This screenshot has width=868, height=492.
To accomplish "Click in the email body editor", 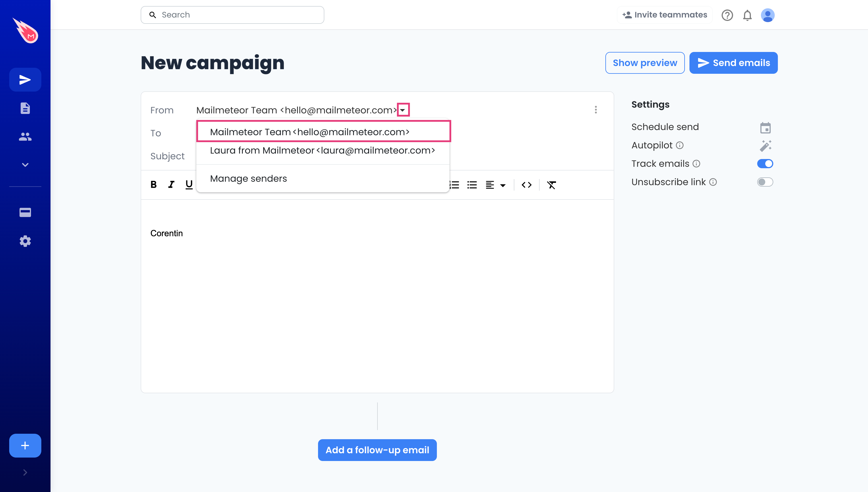I will click(x=377, y=296).
